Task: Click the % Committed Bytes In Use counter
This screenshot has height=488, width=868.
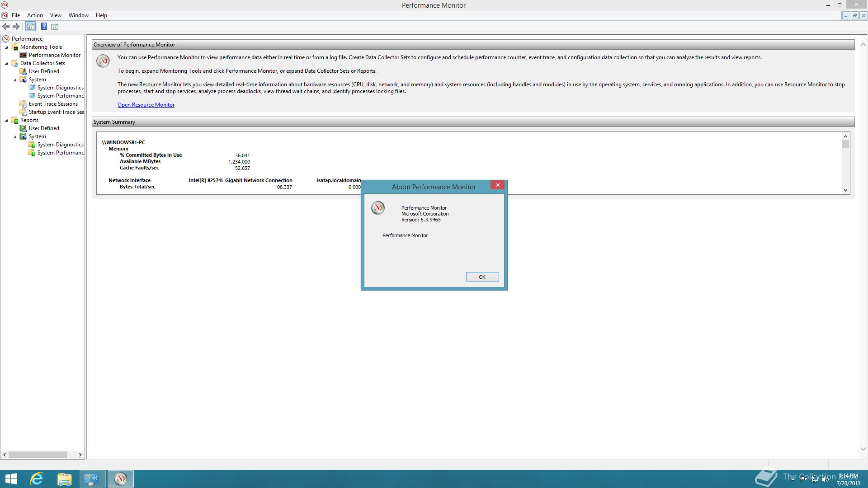Action: (151, 155)
